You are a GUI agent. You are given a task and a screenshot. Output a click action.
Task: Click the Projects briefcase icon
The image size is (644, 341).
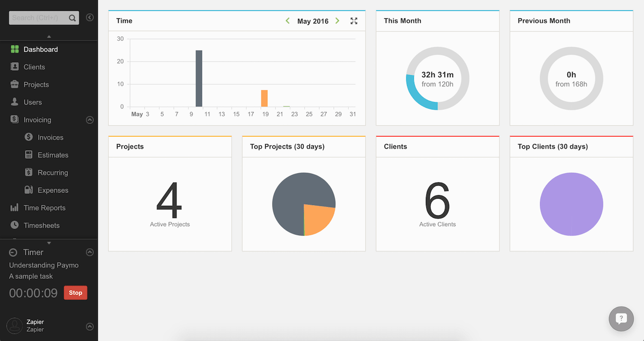[14, 85]
